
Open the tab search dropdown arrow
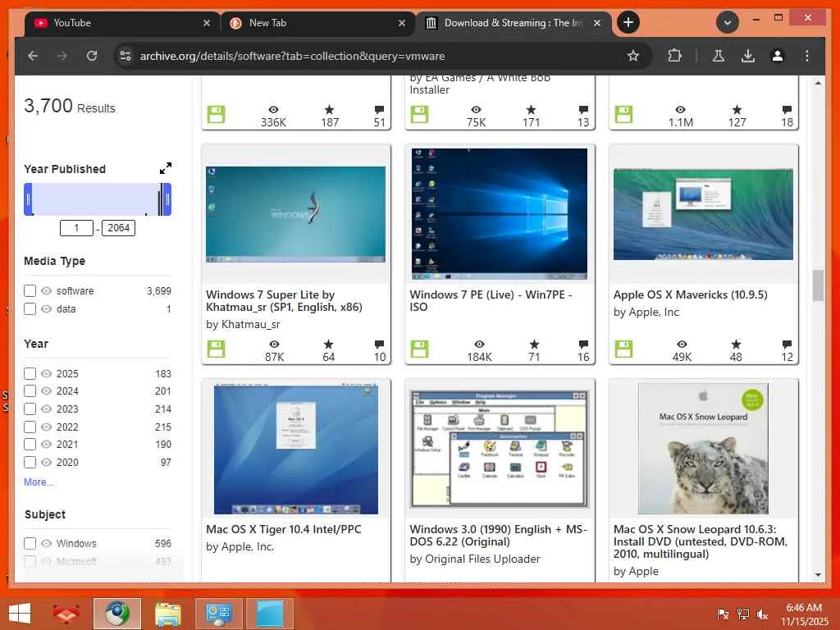click(x=728, y=22)
